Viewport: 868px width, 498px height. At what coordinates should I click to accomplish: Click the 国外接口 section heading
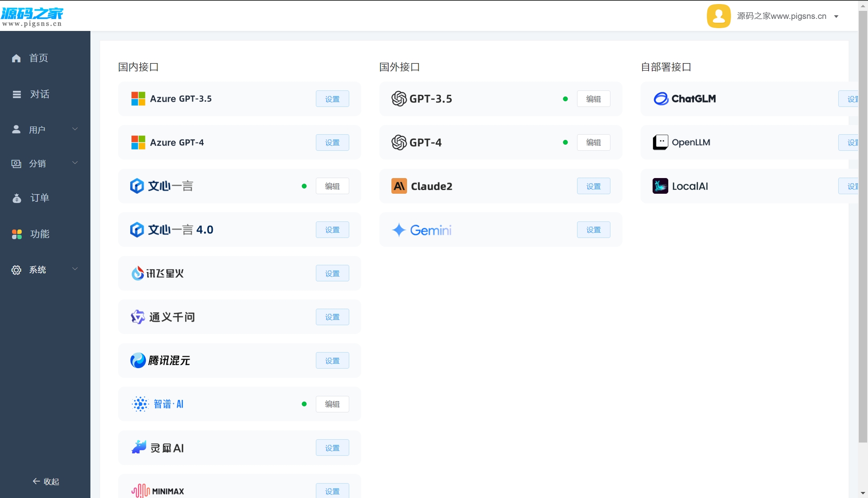click(399, 67)
